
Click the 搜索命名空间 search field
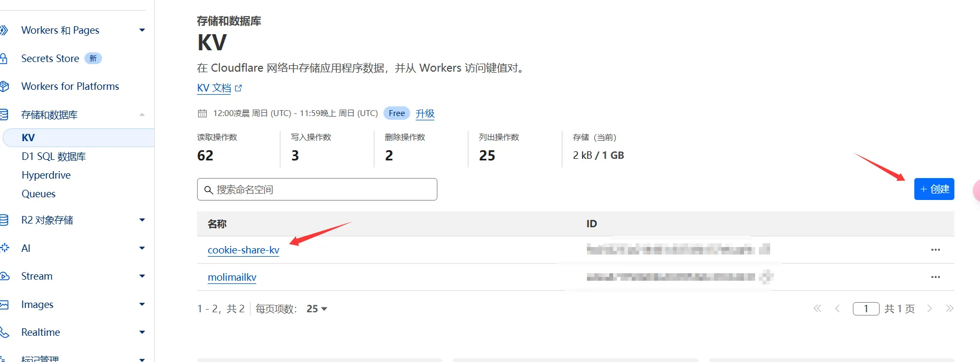point(317,189)
